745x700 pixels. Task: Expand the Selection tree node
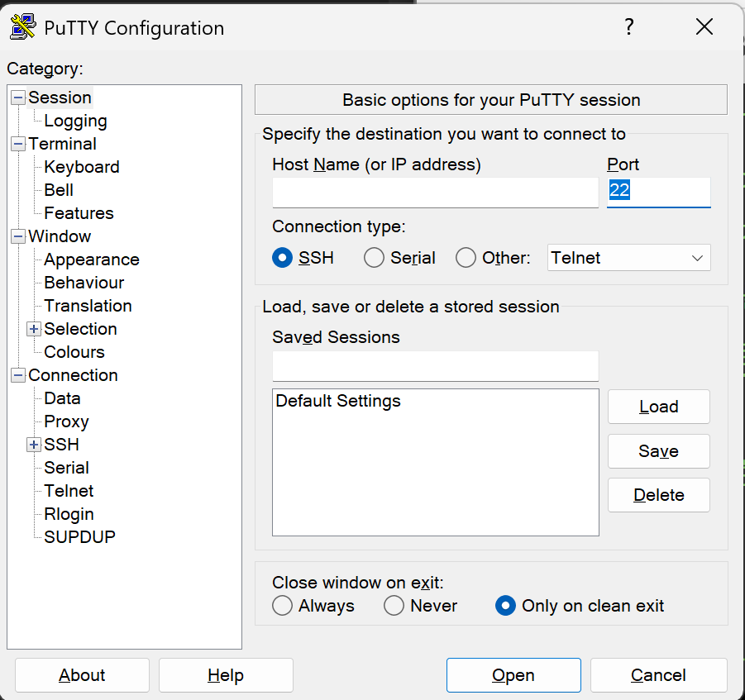[34, 329]
